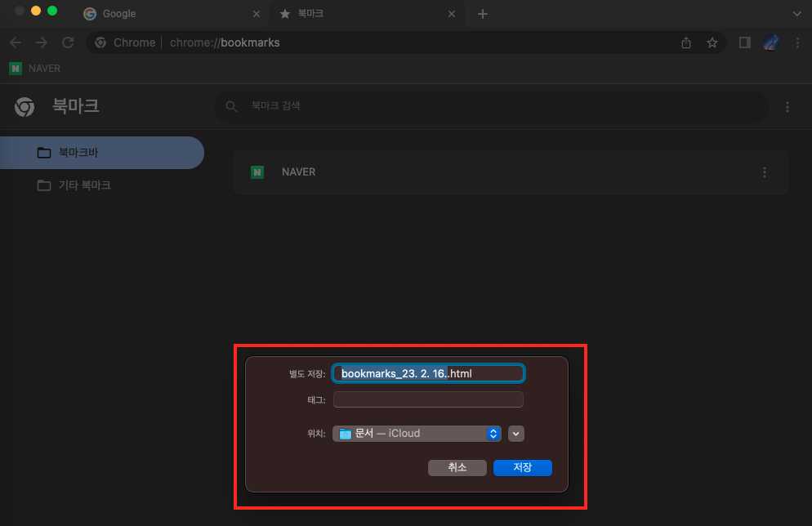Image resolution: width=812 pixels, height=526 pixels.
Task: Expand the tab search chevron
Action: pos(797,14)
